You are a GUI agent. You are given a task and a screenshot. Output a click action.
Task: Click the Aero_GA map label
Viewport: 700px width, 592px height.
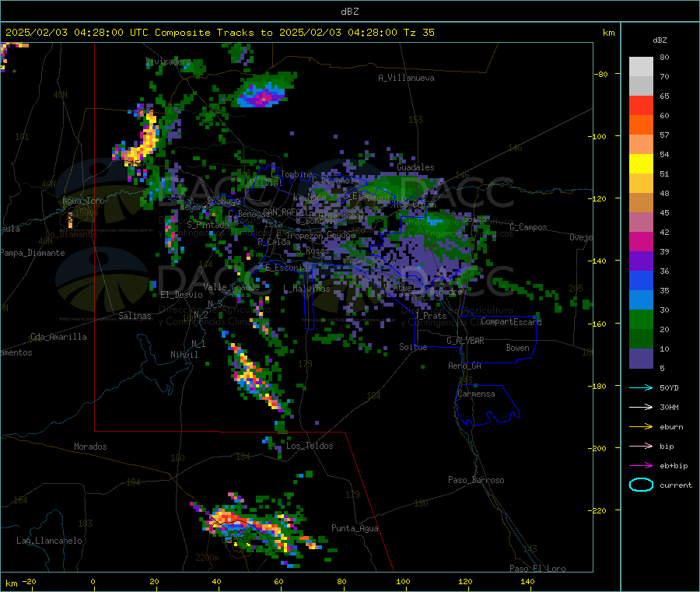(x=465, y=366)
